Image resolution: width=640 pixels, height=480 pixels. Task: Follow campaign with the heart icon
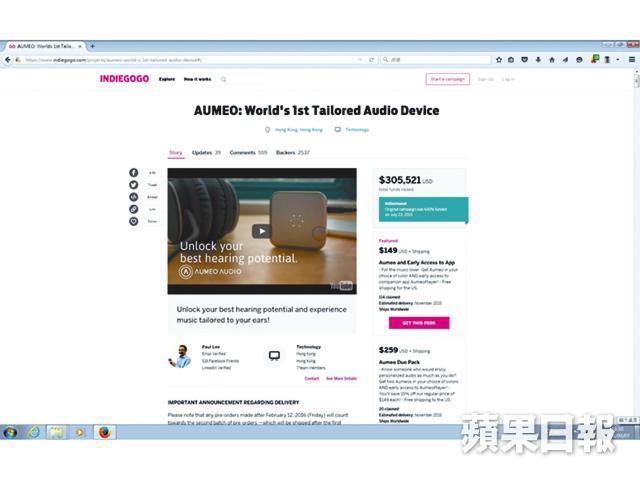coord(133,222)
